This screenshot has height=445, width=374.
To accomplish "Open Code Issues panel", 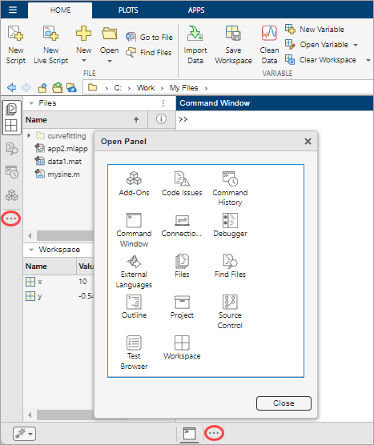I will coord(182,183).
